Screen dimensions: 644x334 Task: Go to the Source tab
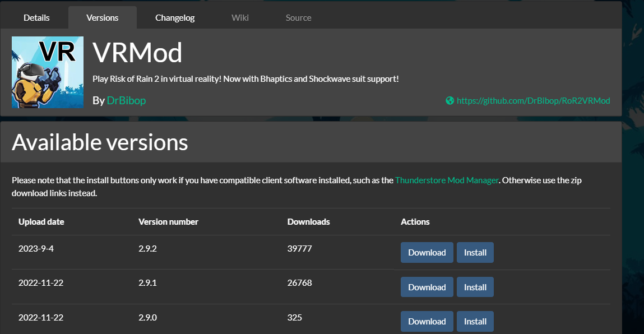click(x=299, y=18)
